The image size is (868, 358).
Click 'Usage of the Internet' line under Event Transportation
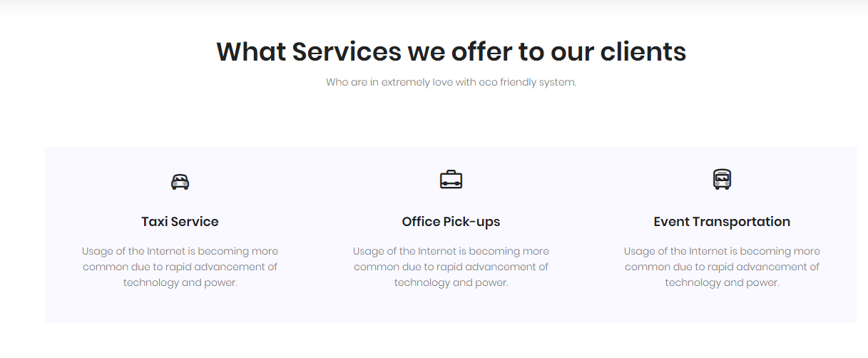point(722,251)
